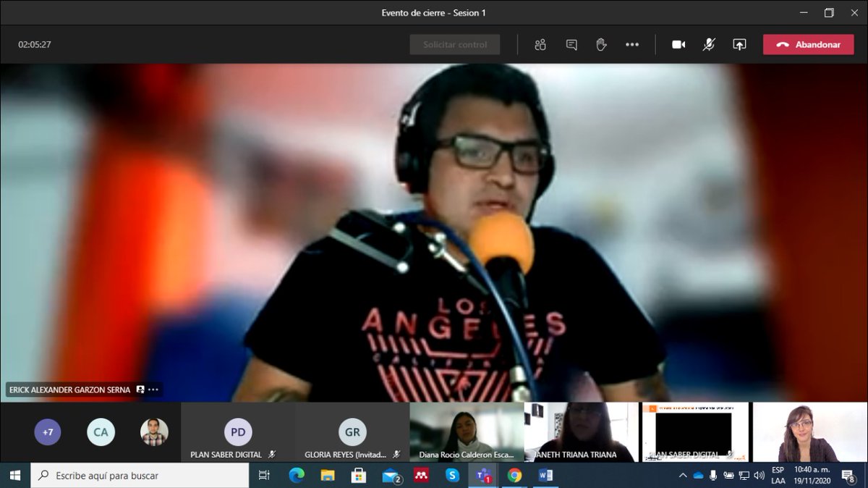Raise your hand in the meeting

(601, 45)
